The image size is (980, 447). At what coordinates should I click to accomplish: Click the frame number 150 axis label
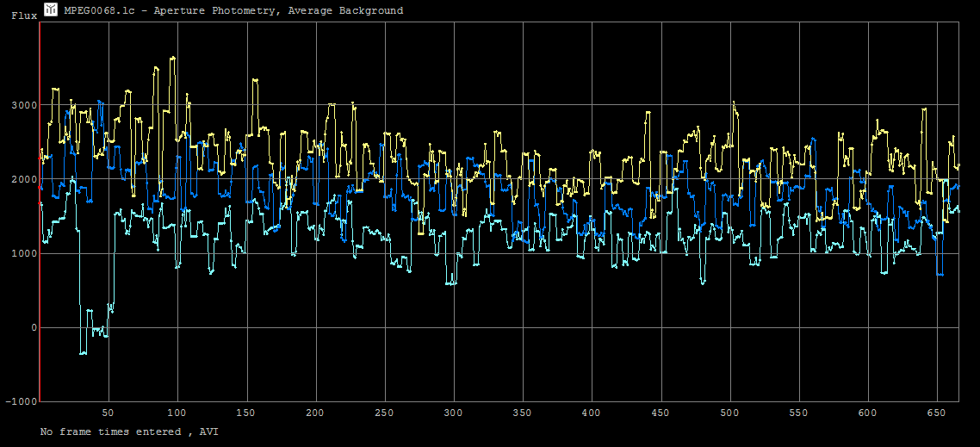point(247,413)
